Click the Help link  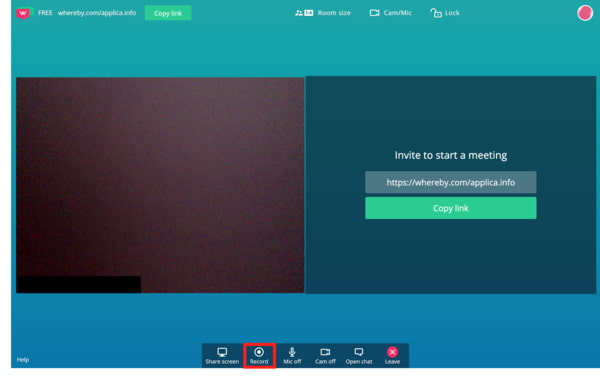click(x=23, y=360)
